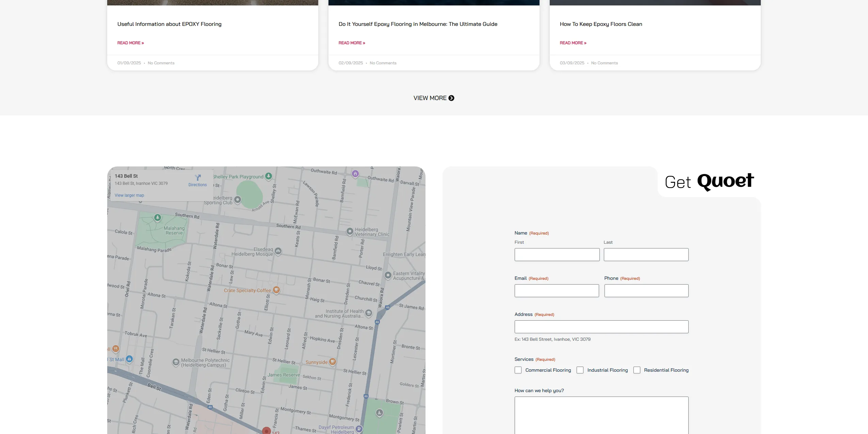The height and width of the screenshot is (434, 868).
Task: Click the Crate Specialty Coffee map pin
Action: click(x=276, y=290)
